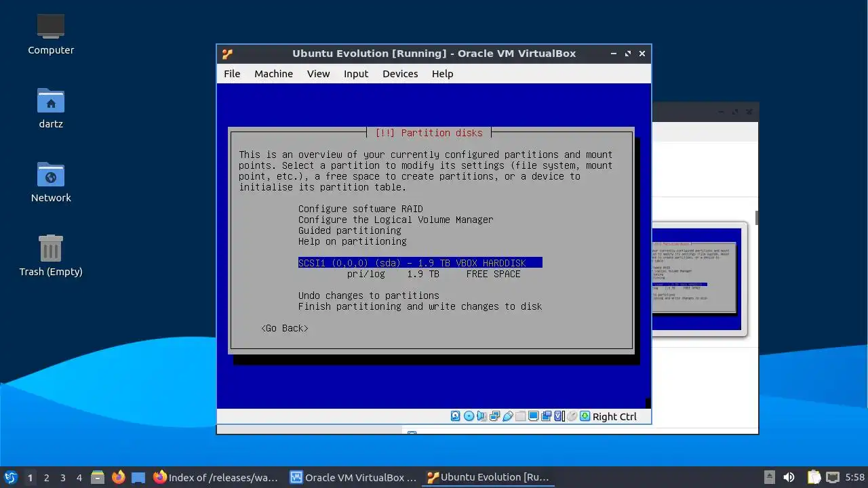Click the shared folders indicator icon

coord(520,416)
